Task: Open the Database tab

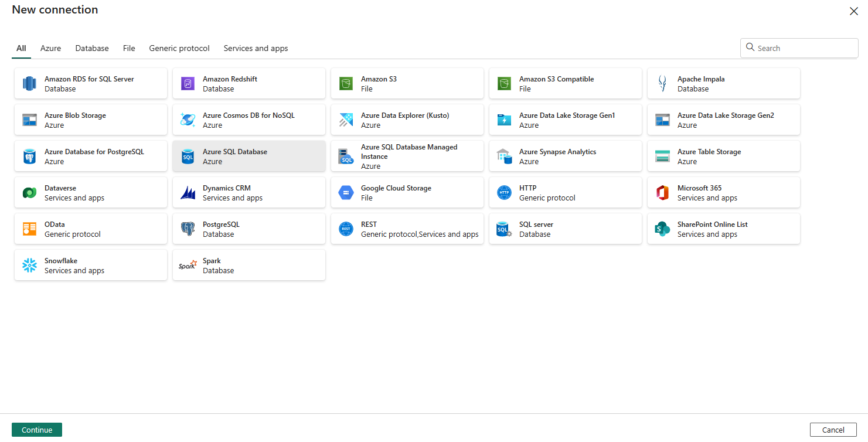Action: tap(92, 49)
